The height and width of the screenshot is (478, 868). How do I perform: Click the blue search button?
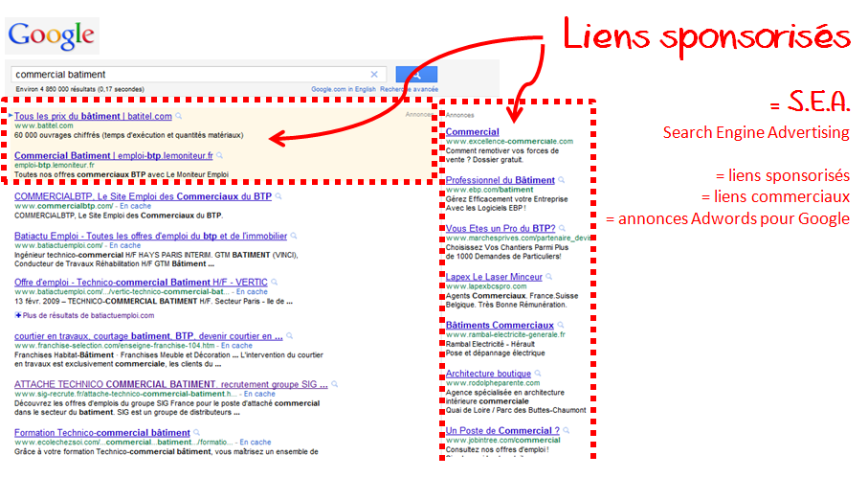pyautogui.click(x=416, y=74)
